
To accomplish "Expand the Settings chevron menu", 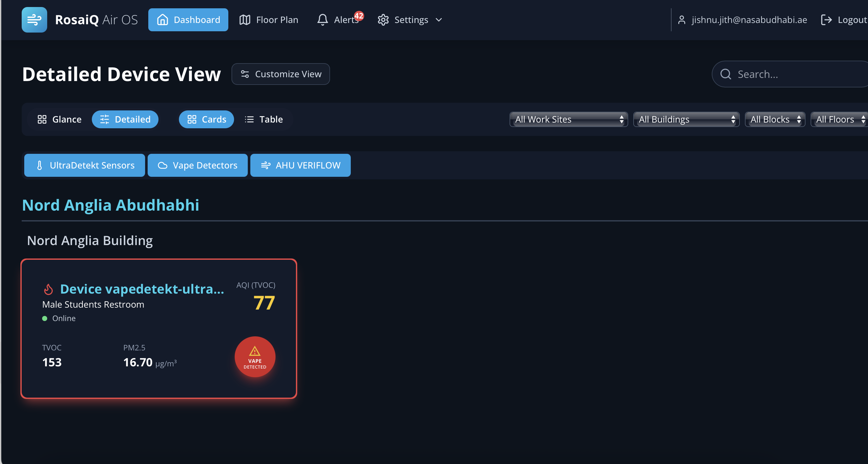I will (x=439, y=20).
